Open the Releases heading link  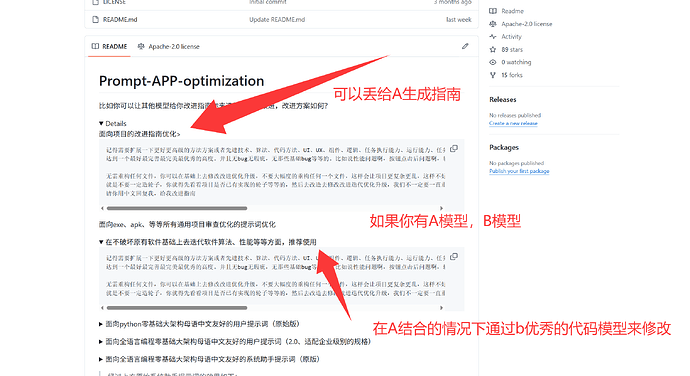503,100
